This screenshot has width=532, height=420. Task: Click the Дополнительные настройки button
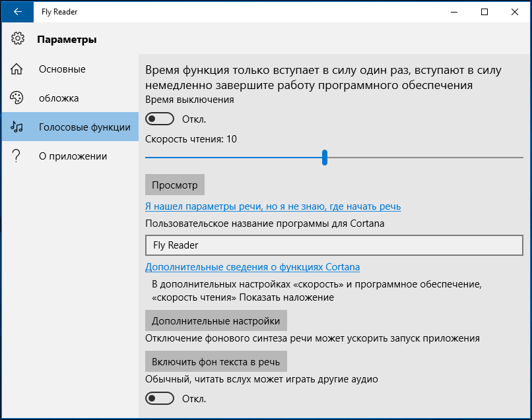pyautogui.click(x=216, y=320)
